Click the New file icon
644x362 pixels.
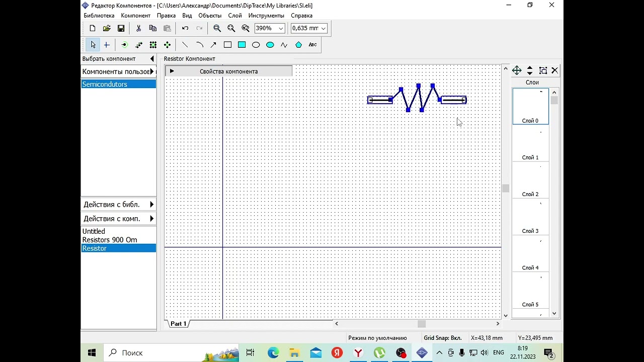click(93, 29)
